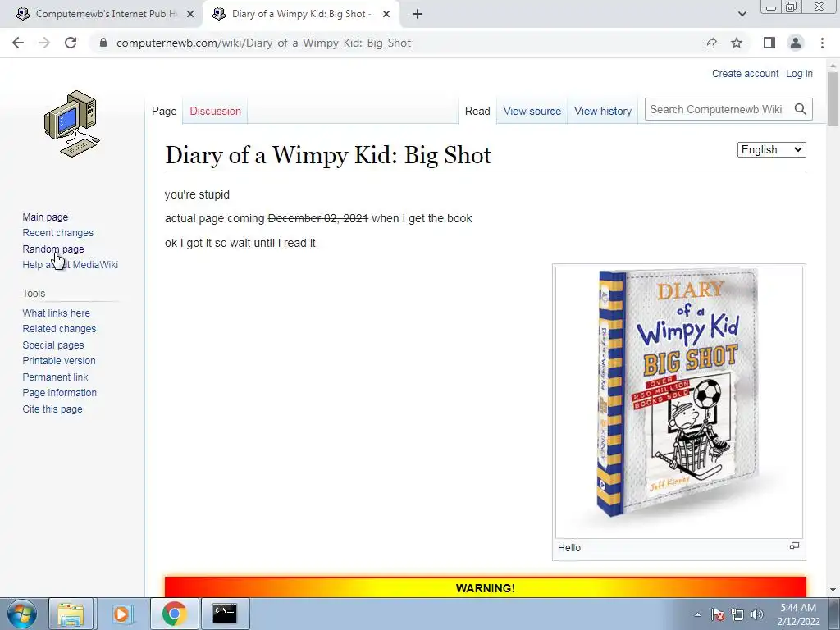Screen dimensions: 840x630
Task: Click the WARNING! banner heading
Action: [486, 588]
